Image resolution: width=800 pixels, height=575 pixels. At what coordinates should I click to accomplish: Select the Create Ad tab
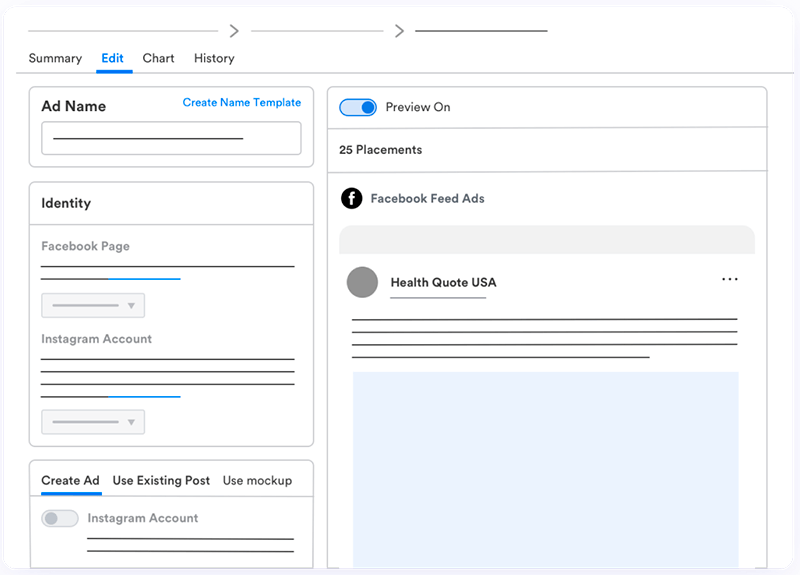click(70, 480)
